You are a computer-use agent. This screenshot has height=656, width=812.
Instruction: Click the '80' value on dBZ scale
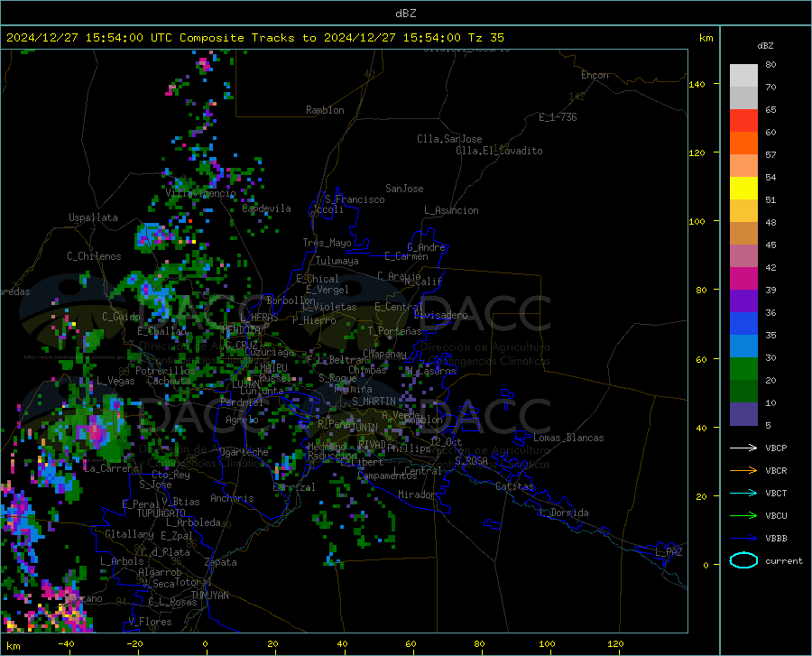pyautogui.click(x=770, y=65)
